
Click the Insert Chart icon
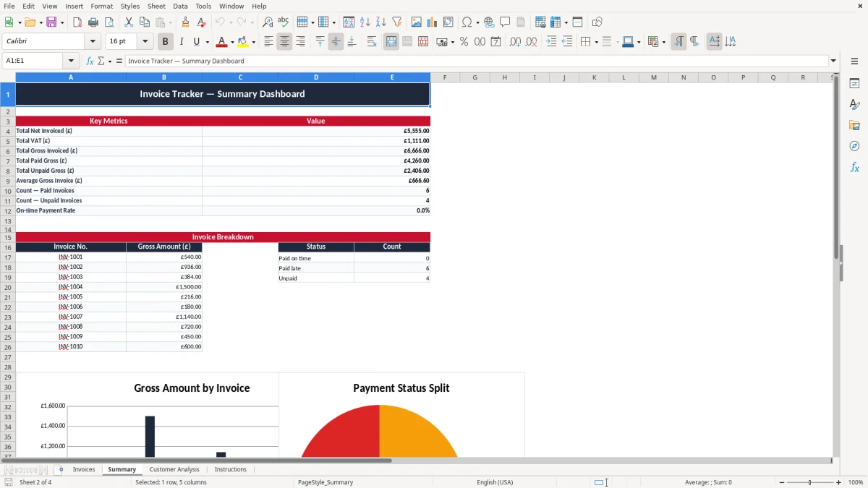(433, 22)
